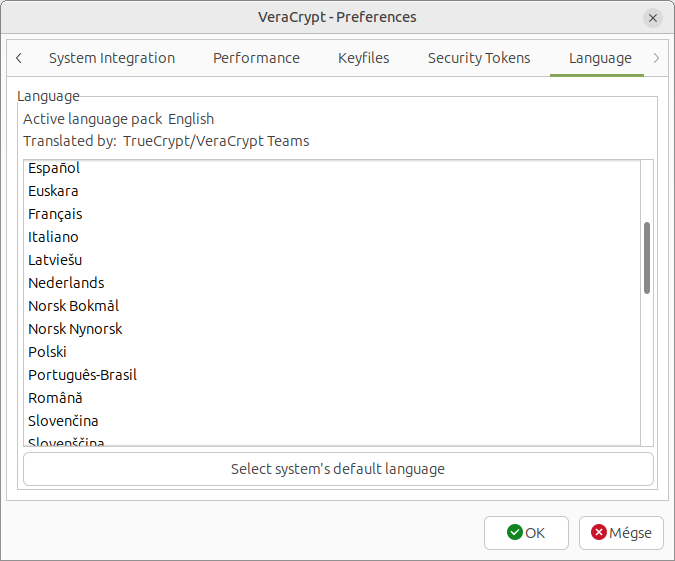Open the Security Tokens tab
The height and width of the screenshot is (561, 675).
479,58
